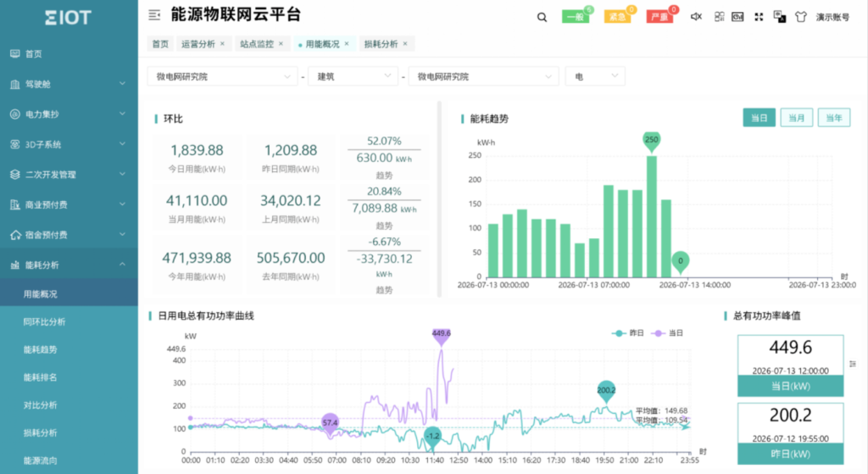The image size is (868, 474).
Task: Click the 200.2 marker on 昨日 curve
Action: pos(606,392)
